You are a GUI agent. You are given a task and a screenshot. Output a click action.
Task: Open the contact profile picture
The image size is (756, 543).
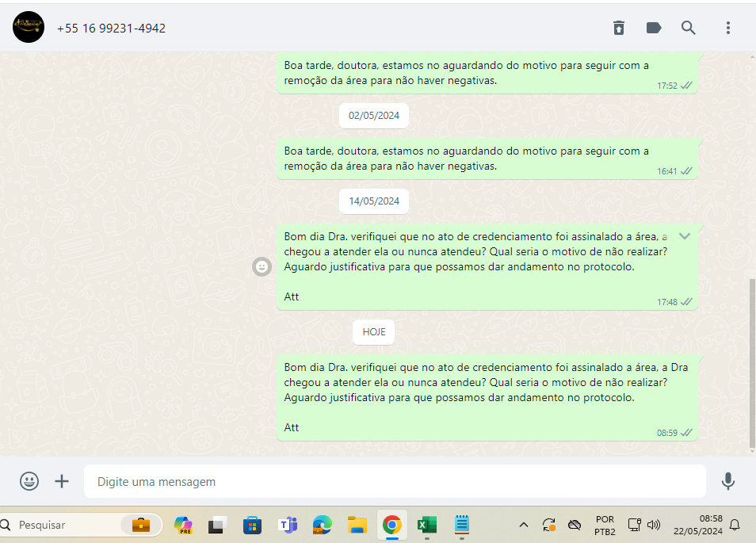29,28
